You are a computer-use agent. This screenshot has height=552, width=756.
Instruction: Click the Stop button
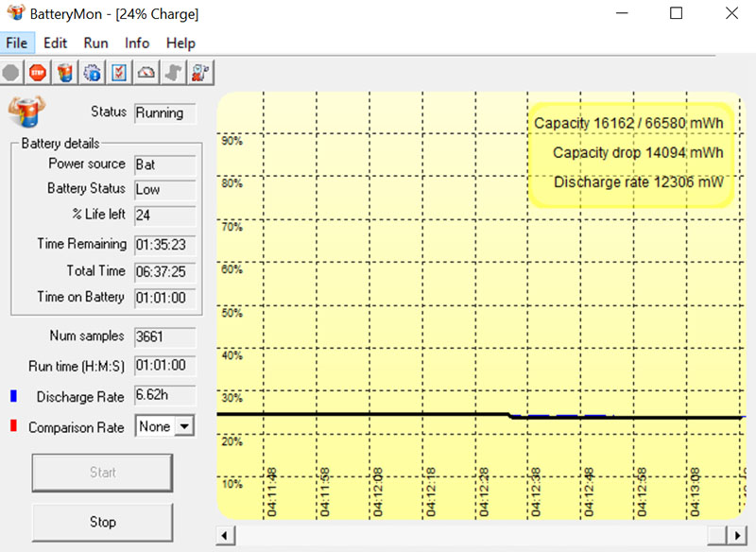coord(103,522)
